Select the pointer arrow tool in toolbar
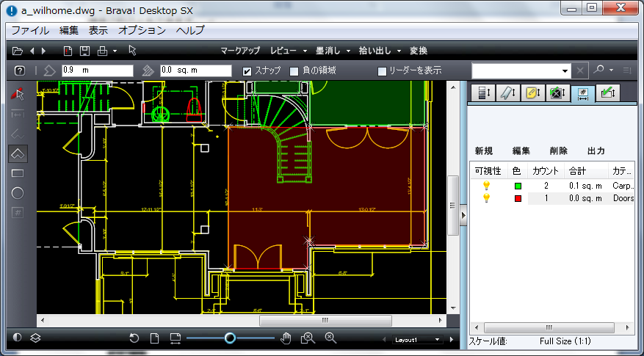 [132, 51]
